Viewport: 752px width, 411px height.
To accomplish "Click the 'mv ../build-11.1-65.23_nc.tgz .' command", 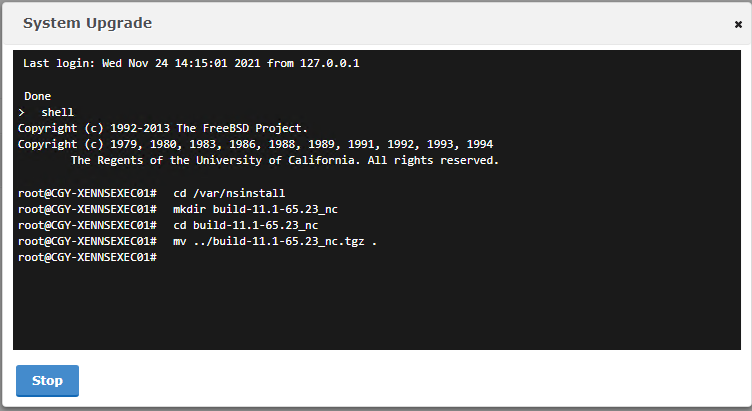I will pos(275,242).
